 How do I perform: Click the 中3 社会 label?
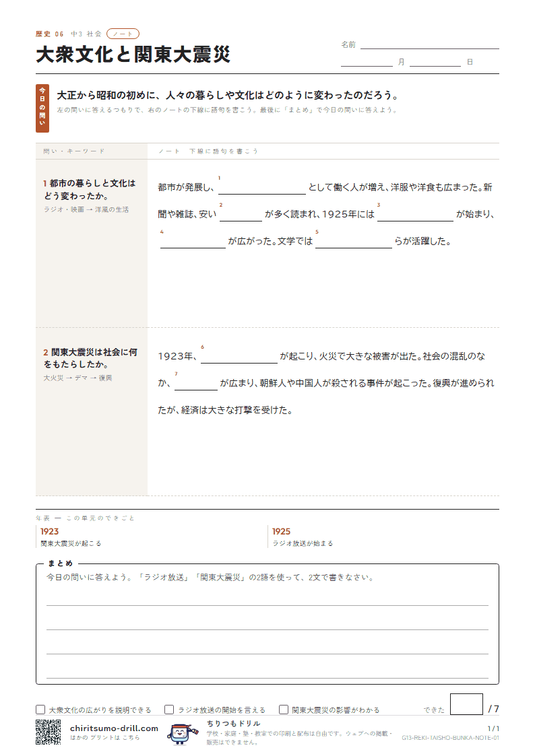[86, 34]
